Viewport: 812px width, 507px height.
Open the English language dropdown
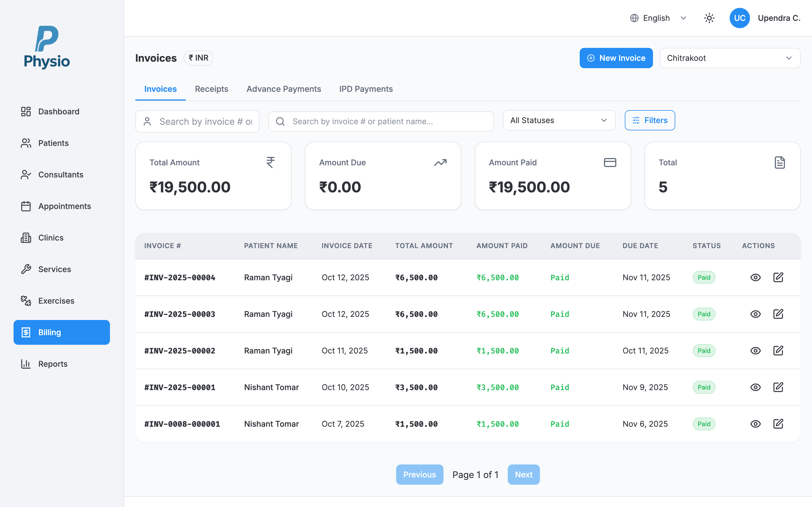tap(658, 18)
